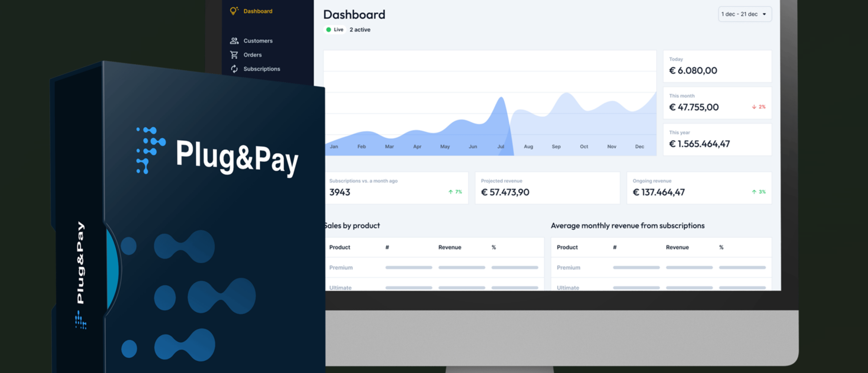Click the Jul peak on the revenue chart
Screen dimensions: 868x373
(501, 98)
